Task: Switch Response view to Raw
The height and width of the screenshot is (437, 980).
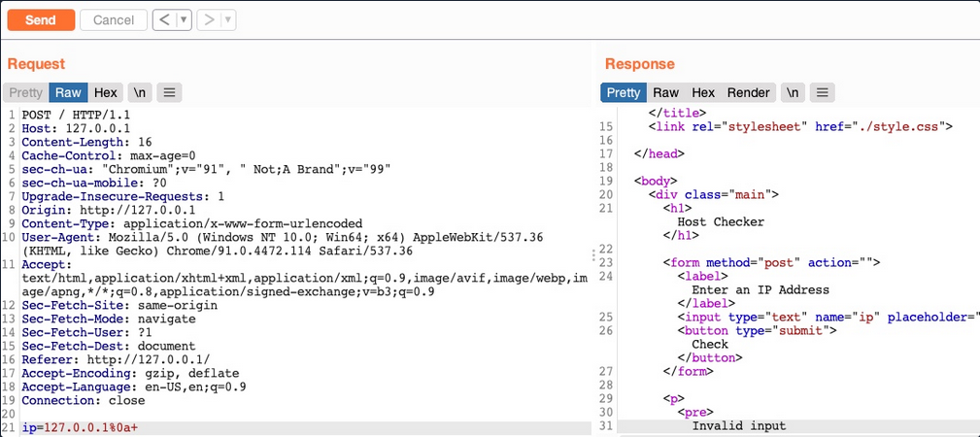Action: pyautogui.click(x=665, y=93)
